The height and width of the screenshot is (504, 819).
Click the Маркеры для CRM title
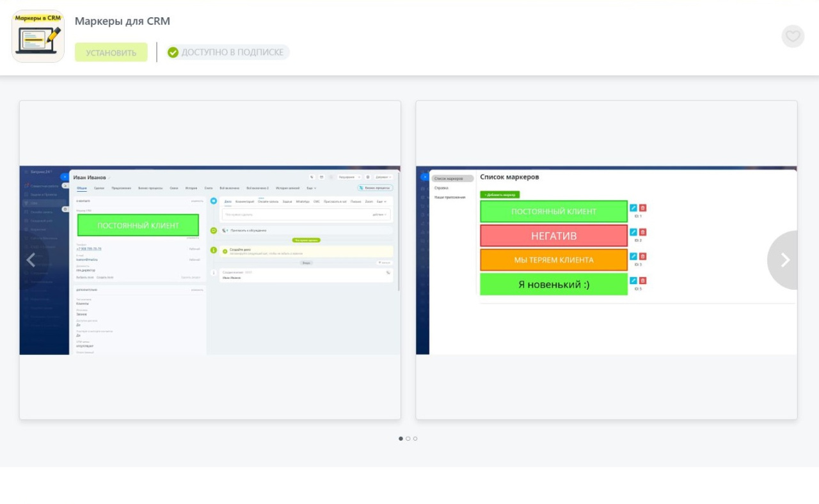coord(122,21)
